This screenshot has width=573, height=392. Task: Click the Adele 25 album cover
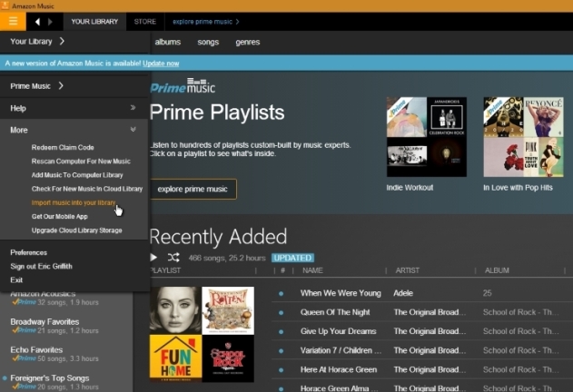coord(175,310)
